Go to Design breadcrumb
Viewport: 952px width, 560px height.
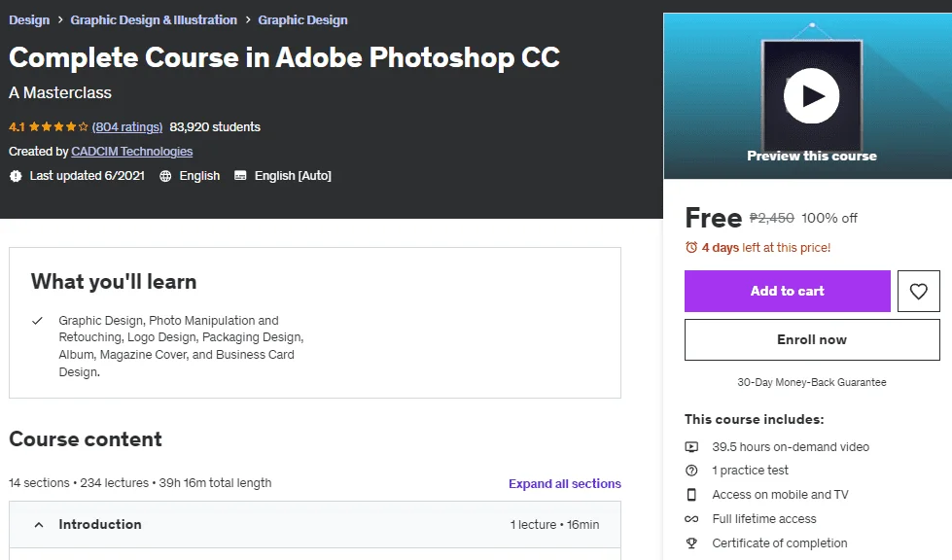(29, 20)
